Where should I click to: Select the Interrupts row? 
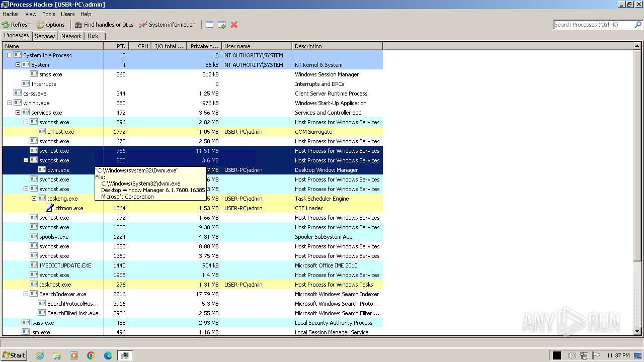193,84
